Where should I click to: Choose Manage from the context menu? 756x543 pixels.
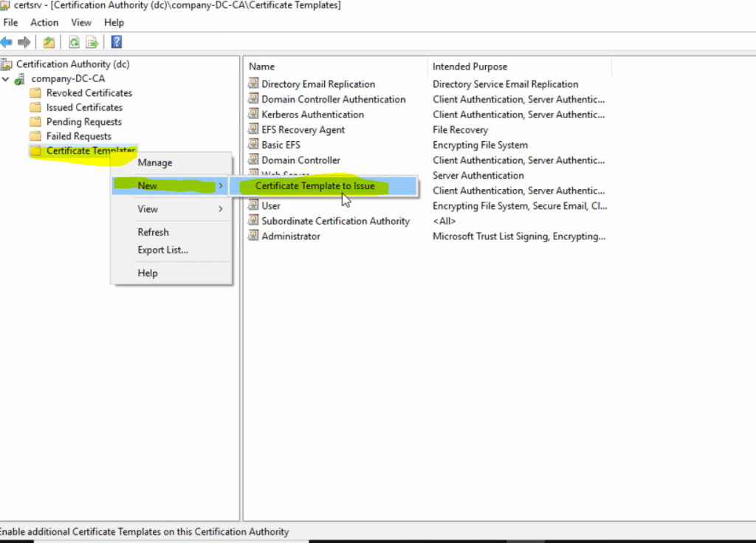click(154, 163)
